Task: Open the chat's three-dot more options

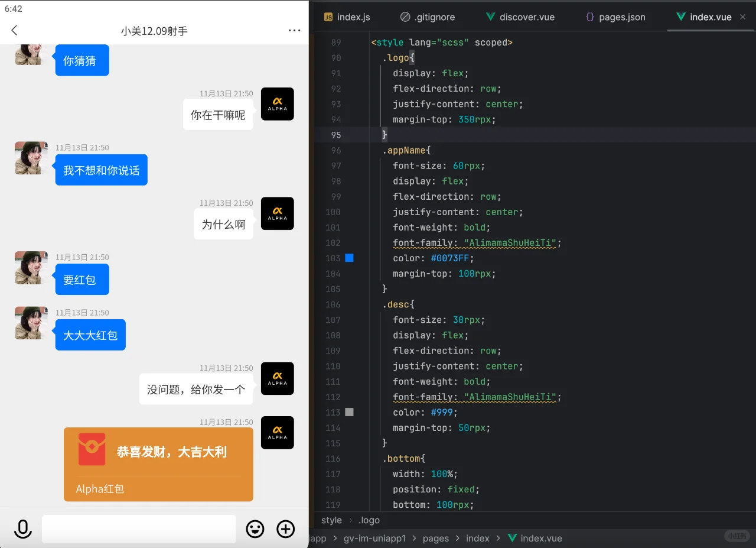Action: [294, 31]
